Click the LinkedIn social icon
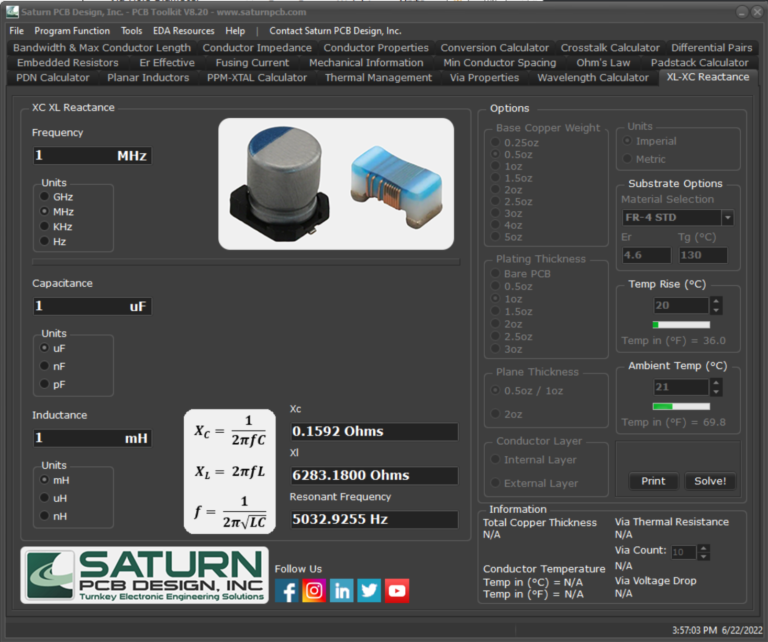The height and width of the screenshot is (642, 768). (342, 591)
